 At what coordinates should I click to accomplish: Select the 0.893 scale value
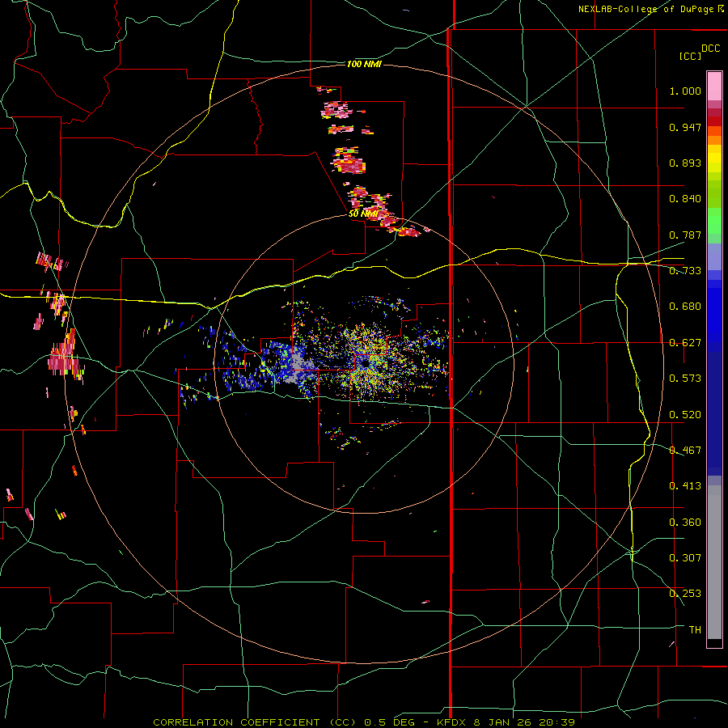685,163
